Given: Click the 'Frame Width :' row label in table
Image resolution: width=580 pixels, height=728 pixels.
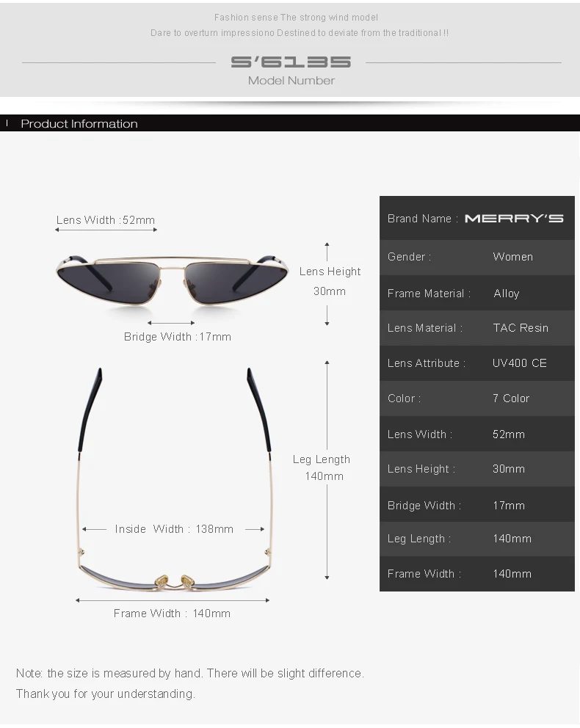Looking at the screenshot, I should 424,574.
